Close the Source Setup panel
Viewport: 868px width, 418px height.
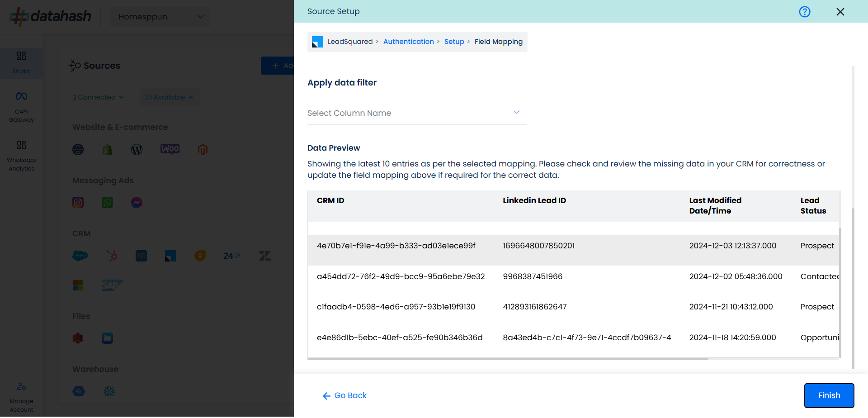click(x=840, y=12)
